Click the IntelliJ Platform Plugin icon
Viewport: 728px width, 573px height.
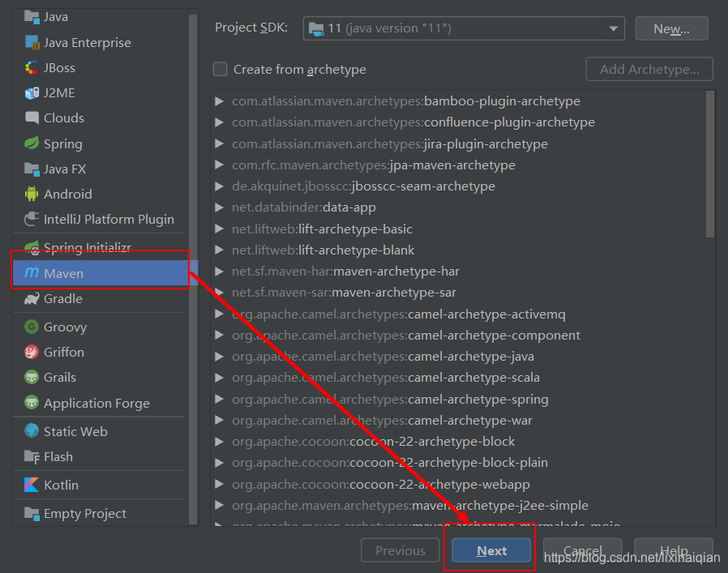pyautogui.click(x=32, y=219)
